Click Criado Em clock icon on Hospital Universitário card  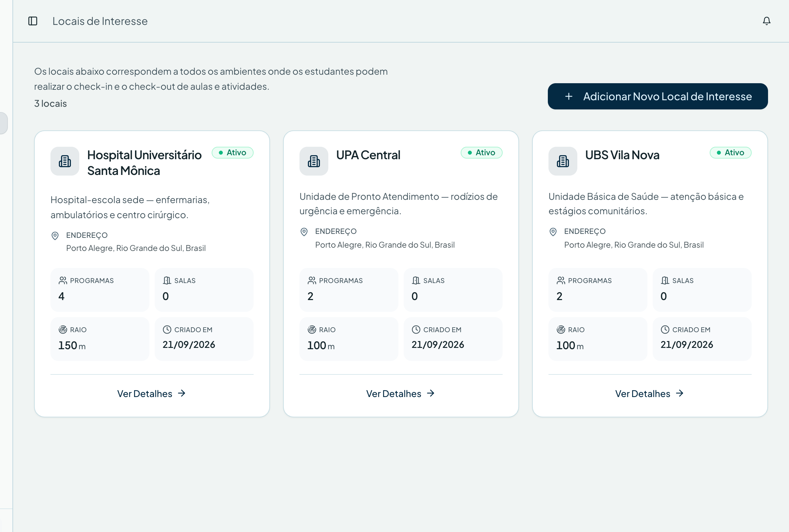tap(167, 330)
